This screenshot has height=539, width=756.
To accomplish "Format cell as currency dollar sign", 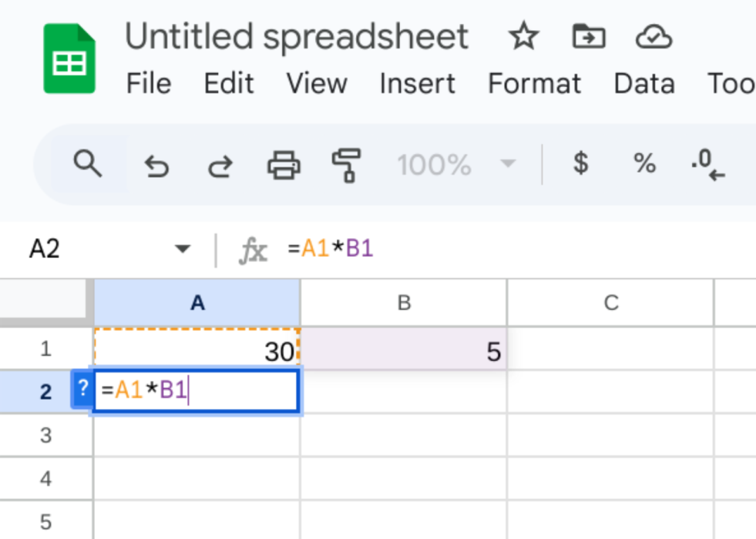I will pyautogui.click(x=581, y=163).
